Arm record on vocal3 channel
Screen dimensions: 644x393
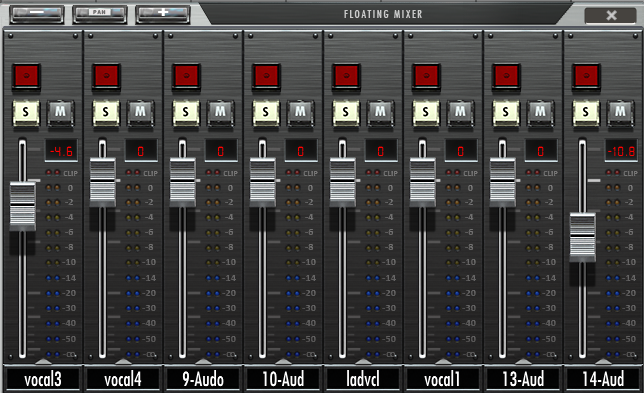click(x=26, y=76)
